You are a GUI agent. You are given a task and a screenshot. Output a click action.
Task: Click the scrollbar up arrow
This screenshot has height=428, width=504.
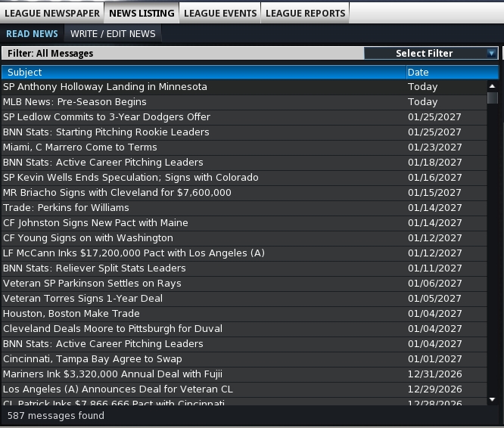493,86
